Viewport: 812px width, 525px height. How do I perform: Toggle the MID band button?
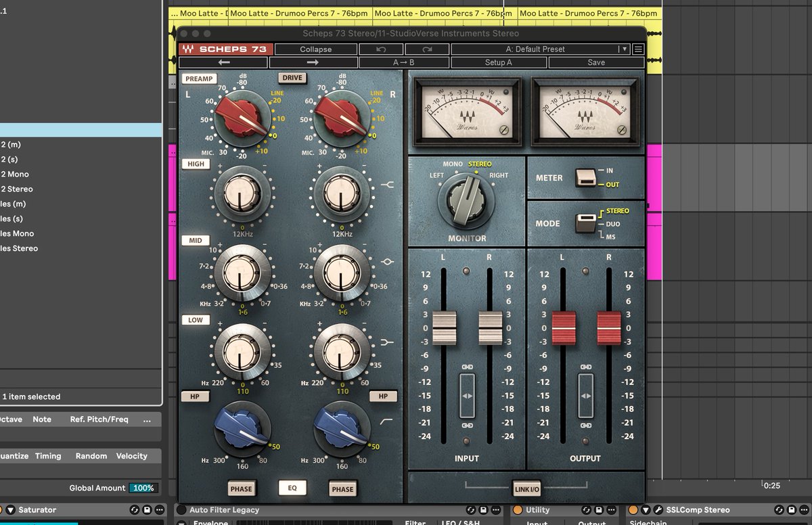click(x=196, y=240)
